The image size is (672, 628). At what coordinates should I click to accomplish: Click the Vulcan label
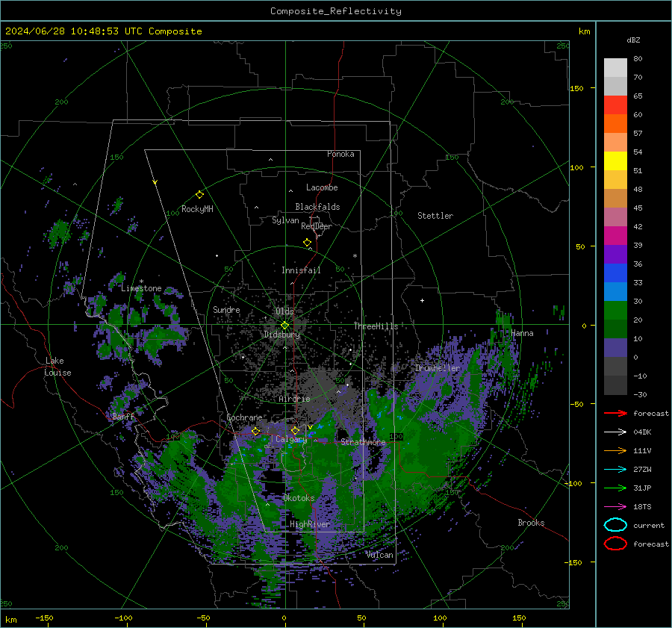point(379,555)
